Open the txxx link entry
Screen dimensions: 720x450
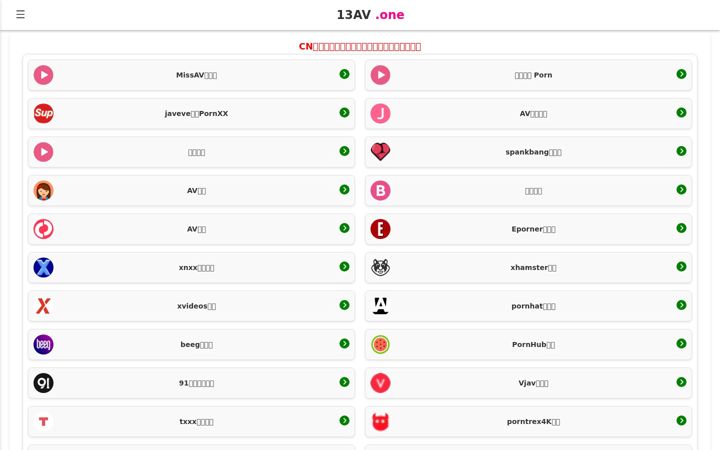click(x=191, y=422)
